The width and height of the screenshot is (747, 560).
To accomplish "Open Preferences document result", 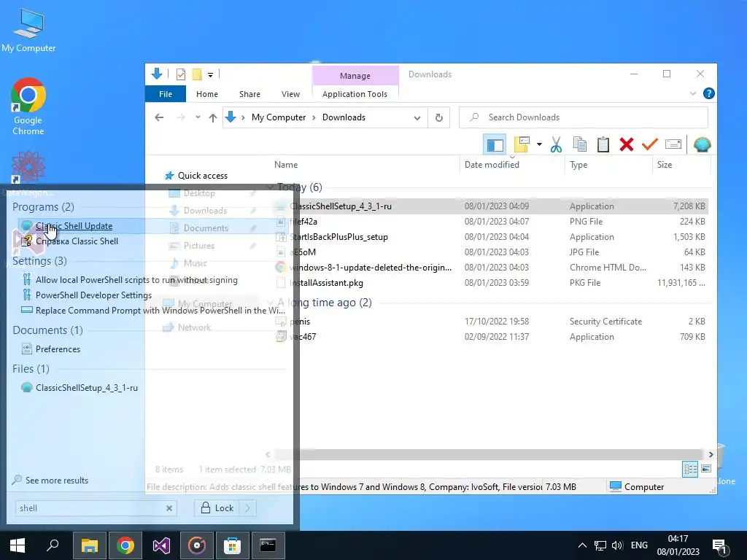I will tap(58, 349).
